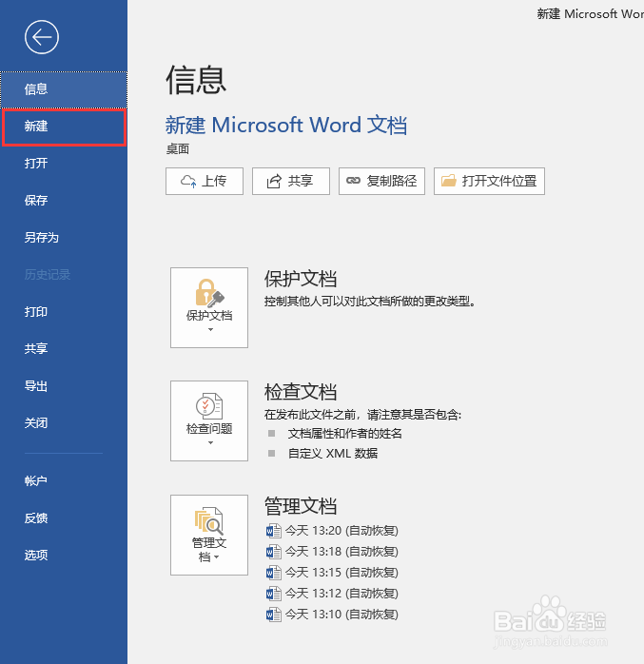Click 管理文档 label on the tile button
Viewport: 644px width, 664px height.
pyautogui.click(x=209, y=550)
